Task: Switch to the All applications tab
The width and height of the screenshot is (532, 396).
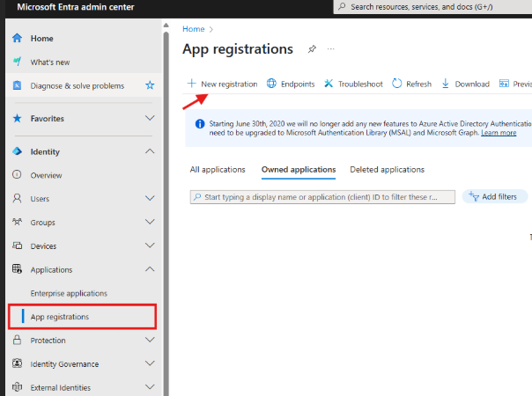Action: point(218,170)
